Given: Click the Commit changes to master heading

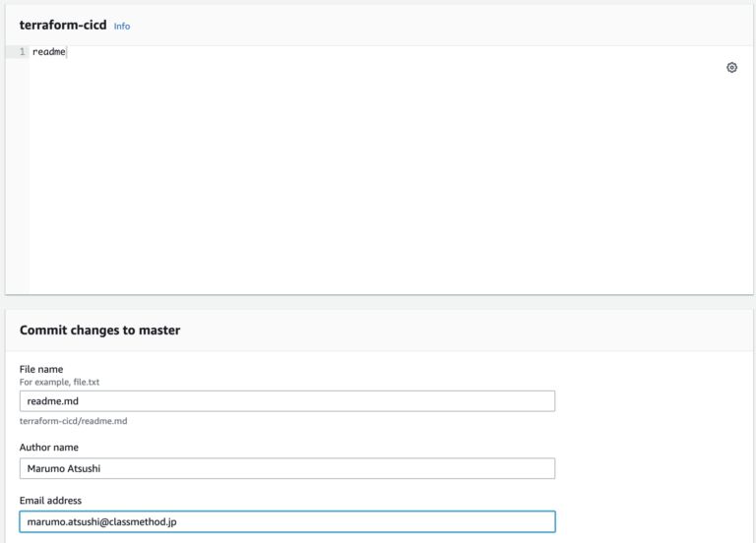Looking at the screenshot, I should tap(99, 331).
